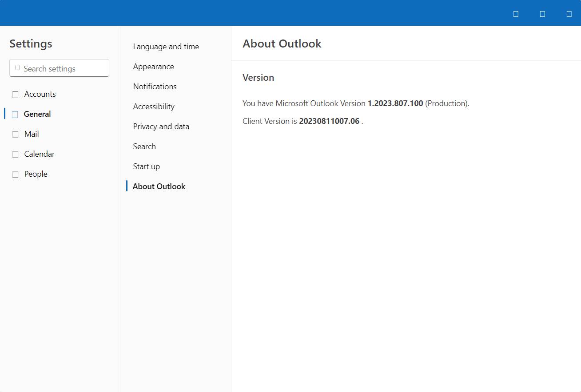This screenshot has height=392, width=581.
Task: Minimize the Outlook window
Action: coord(516,14)
